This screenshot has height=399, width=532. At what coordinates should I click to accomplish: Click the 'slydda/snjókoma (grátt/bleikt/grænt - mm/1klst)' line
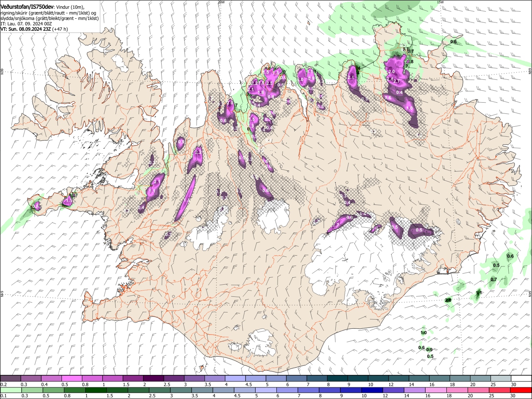[49, 18]
